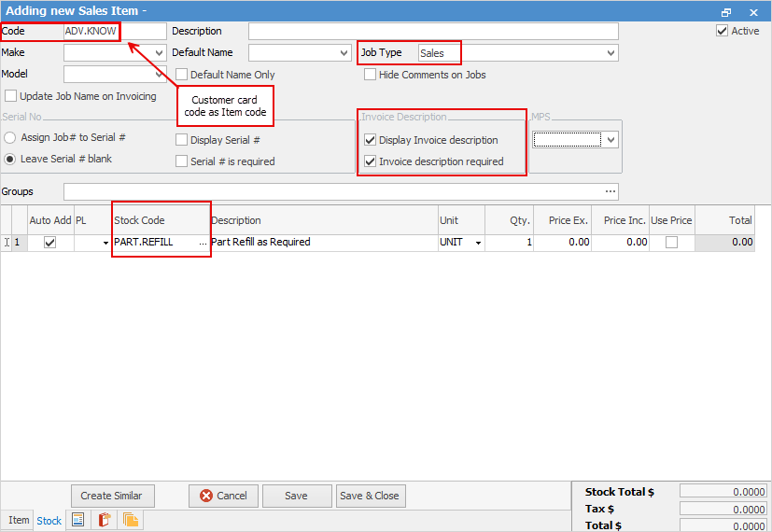
Task: Click the Save button
Action: (x=297, y=497)
